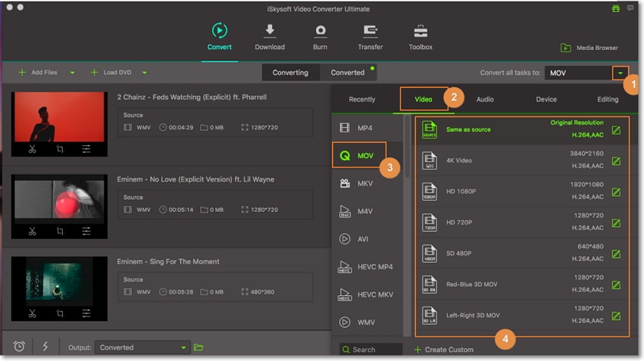The height and width of the screenshot is (361, 644).
Task: Crop the Sing For The Moment video
Action: point(60,314)
